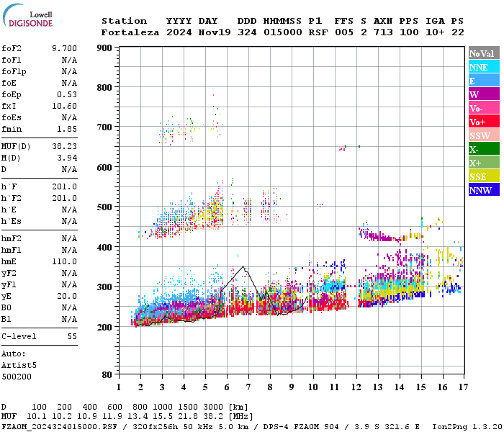504x432 pixels.
Task: Click the time value 015000
Action: (x=283, y=32)
